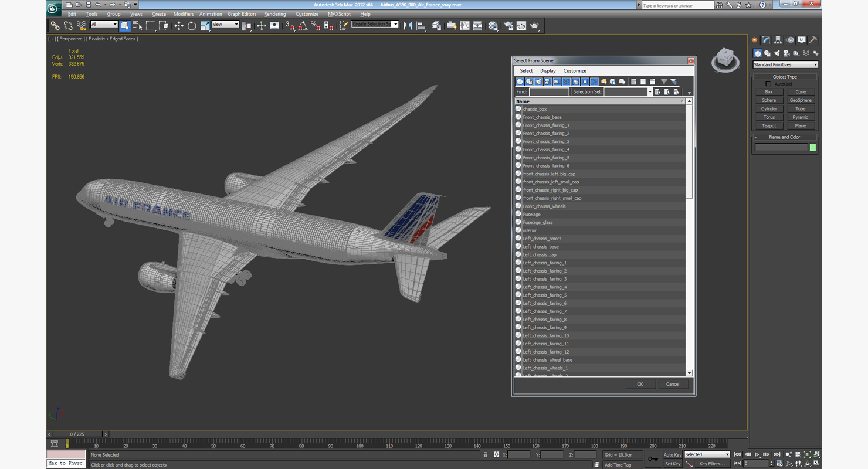Open the selection filter All dropdown
This screenshot has height=469, width=868.
pos(104,24)
